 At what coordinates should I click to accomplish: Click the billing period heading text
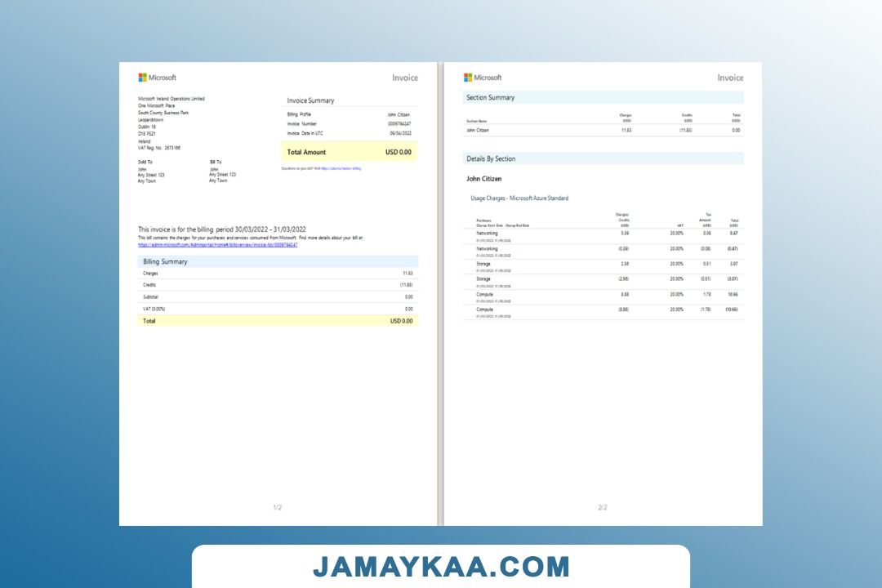222,229
